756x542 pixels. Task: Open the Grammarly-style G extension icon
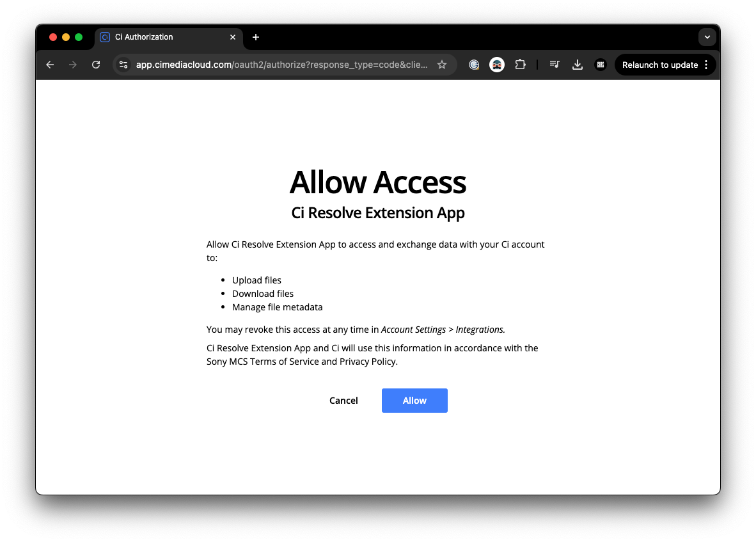point(474,65)
